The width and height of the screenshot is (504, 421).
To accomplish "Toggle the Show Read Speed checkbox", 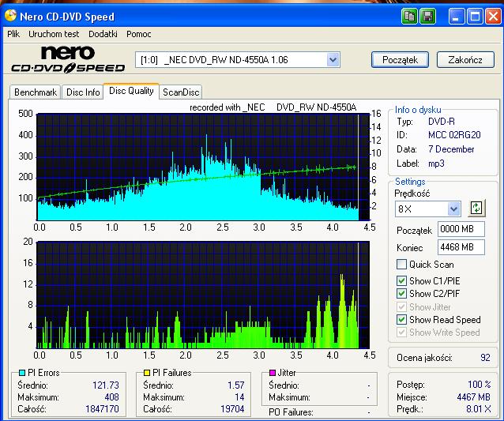I will click(x=401, y=319).
